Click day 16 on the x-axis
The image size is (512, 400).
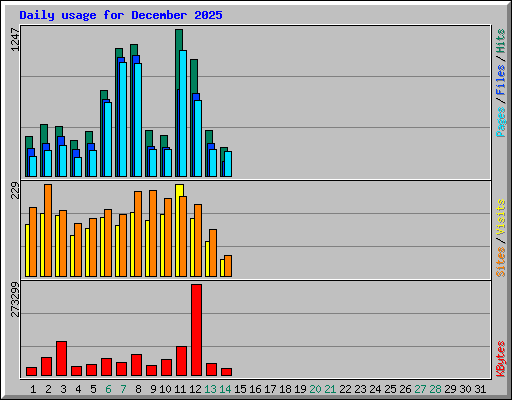coord(255,389)
